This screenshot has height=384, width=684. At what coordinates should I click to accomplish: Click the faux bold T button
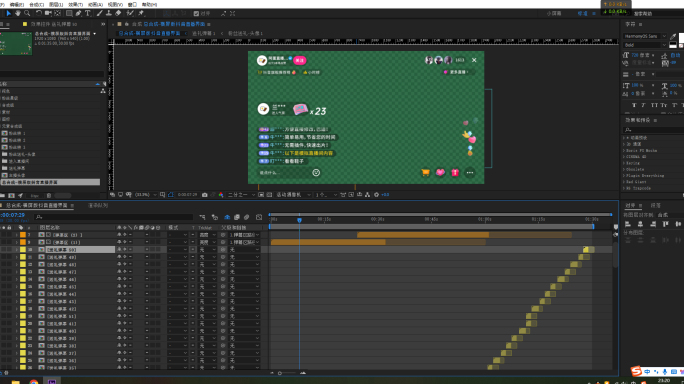pyautogui.click(x=634, y=105)
